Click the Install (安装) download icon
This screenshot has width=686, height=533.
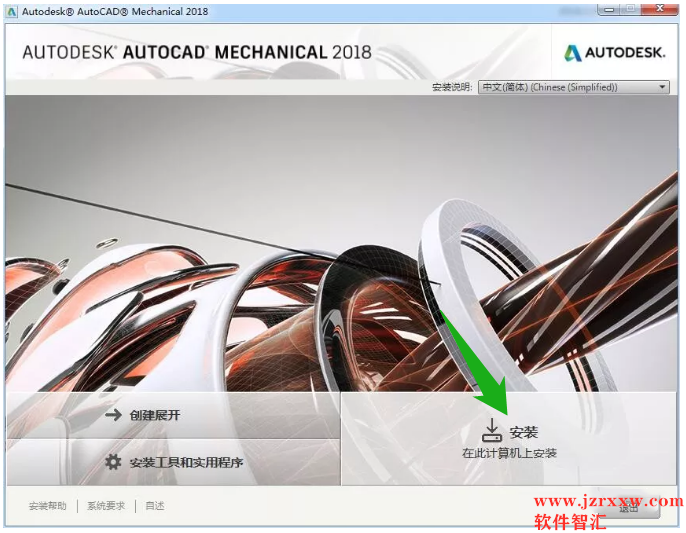[x=492, y=431]
